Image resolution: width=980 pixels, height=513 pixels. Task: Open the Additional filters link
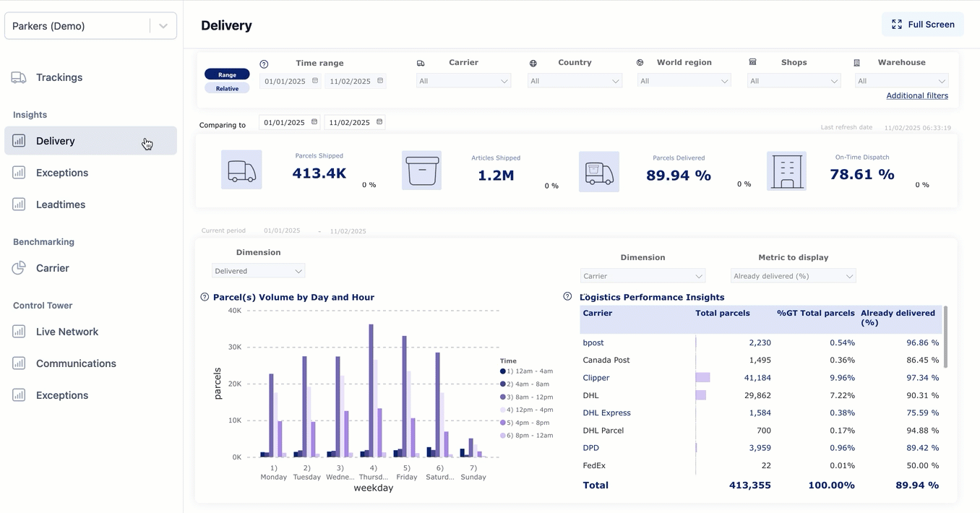pyautogui.click(x=917, y=95)
